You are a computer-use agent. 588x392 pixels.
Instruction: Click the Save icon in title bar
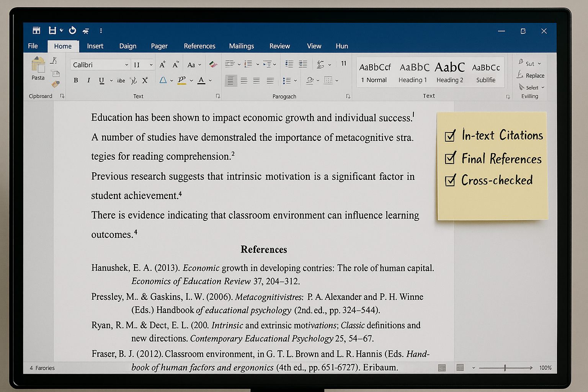click(52, 31)
